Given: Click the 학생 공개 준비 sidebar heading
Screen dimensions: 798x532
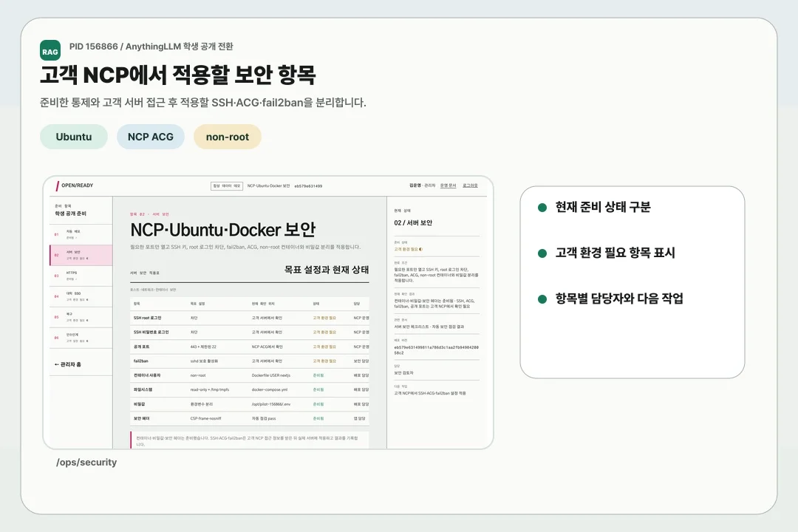Looking at the screenshot, I should [71, 214].
